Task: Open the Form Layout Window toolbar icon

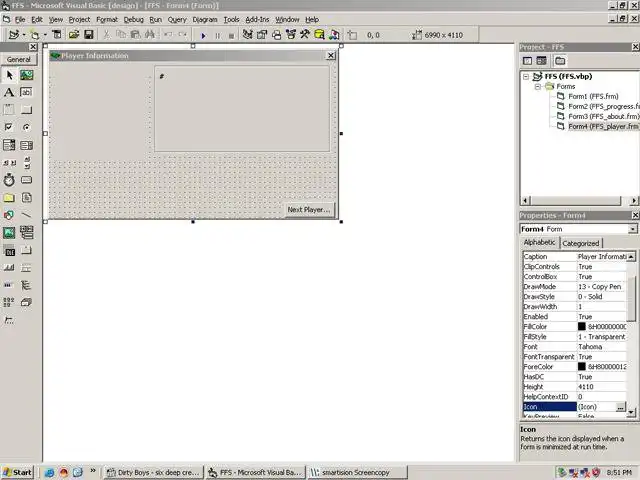Action: (x=276, y=35)
